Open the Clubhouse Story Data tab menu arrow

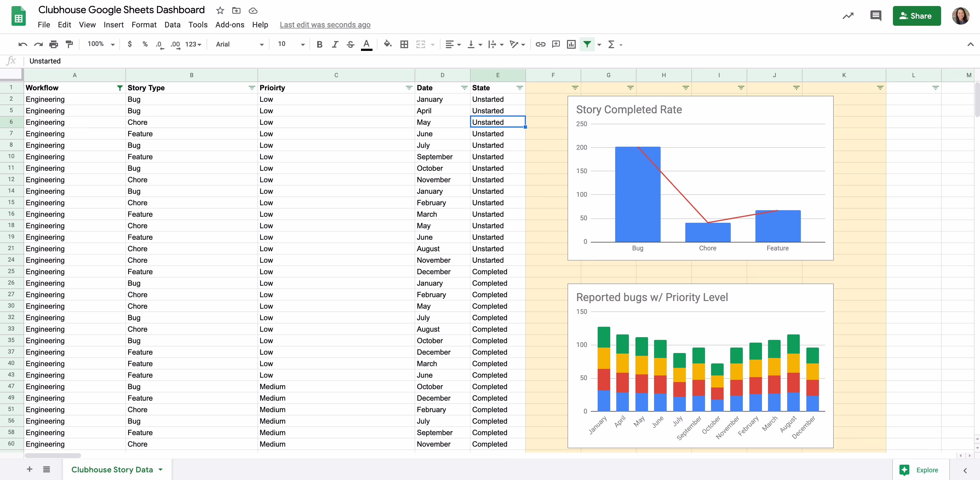pos(161,469)
